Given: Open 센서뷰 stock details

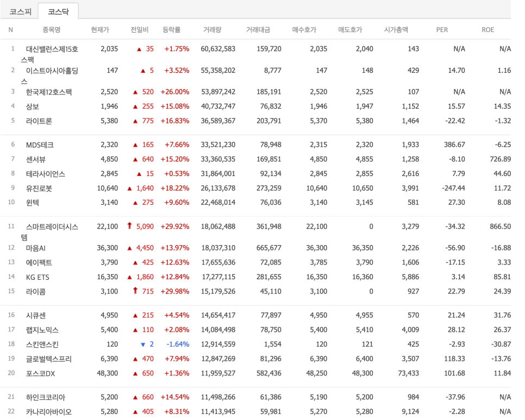Looking at the screenshot, I should pos(35,159).
